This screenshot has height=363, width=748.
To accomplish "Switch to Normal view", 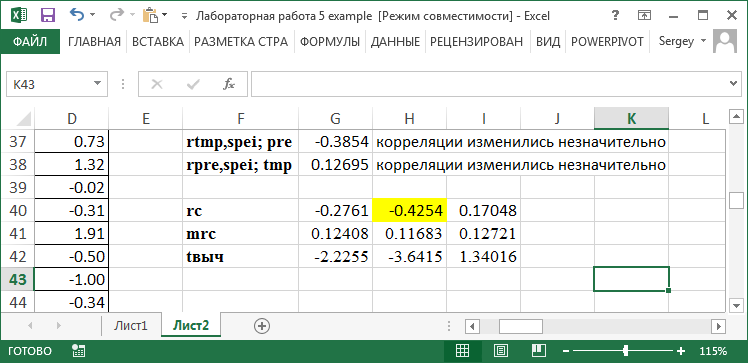I will 462,352.
